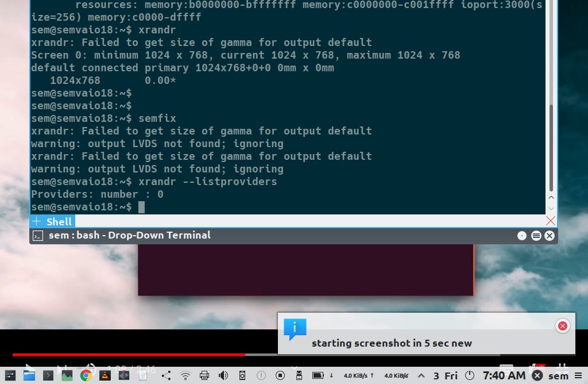Open the system settings icon in taskbar
Viewport: 588px width, 384px height.
point(10,375)
